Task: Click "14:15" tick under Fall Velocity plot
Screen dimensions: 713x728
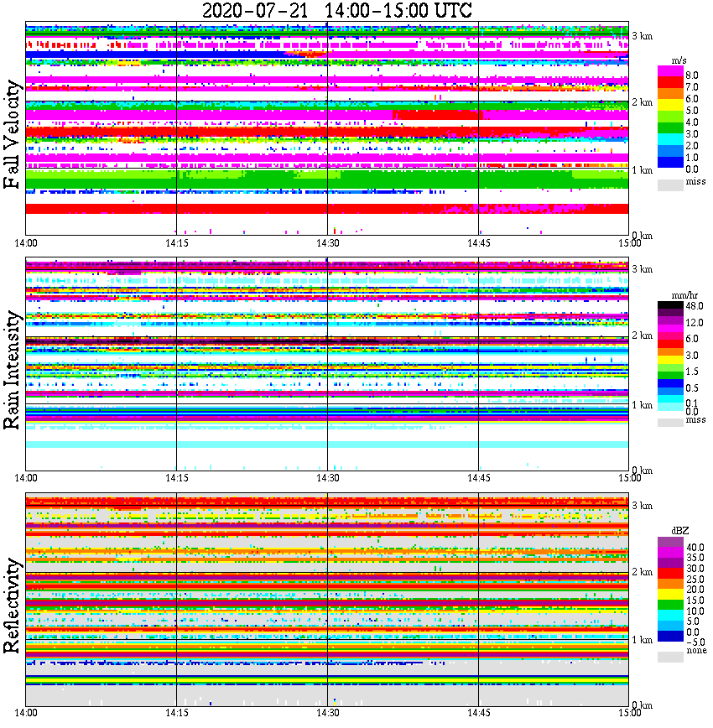Action: pyautogui.click(x=177, y=243)
